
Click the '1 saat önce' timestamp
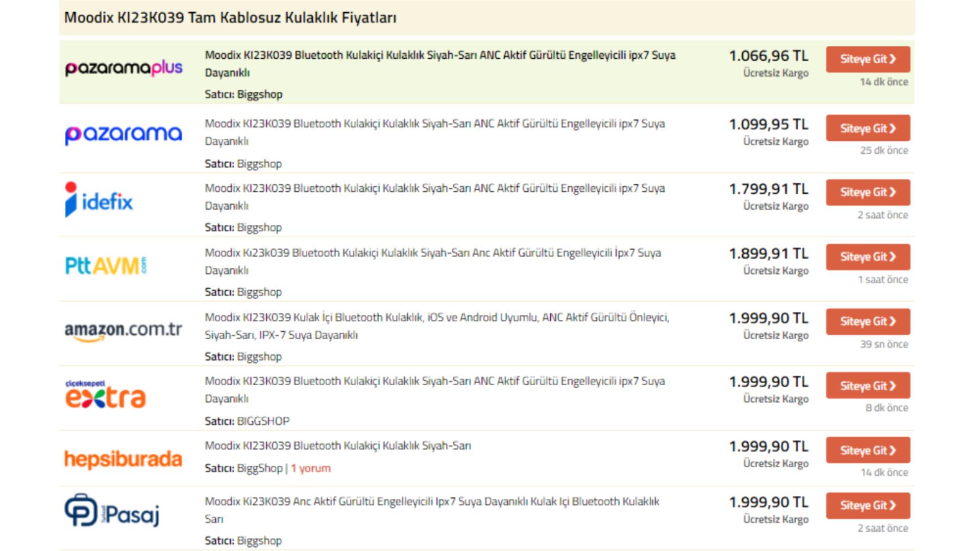click(x=883, y=280)
